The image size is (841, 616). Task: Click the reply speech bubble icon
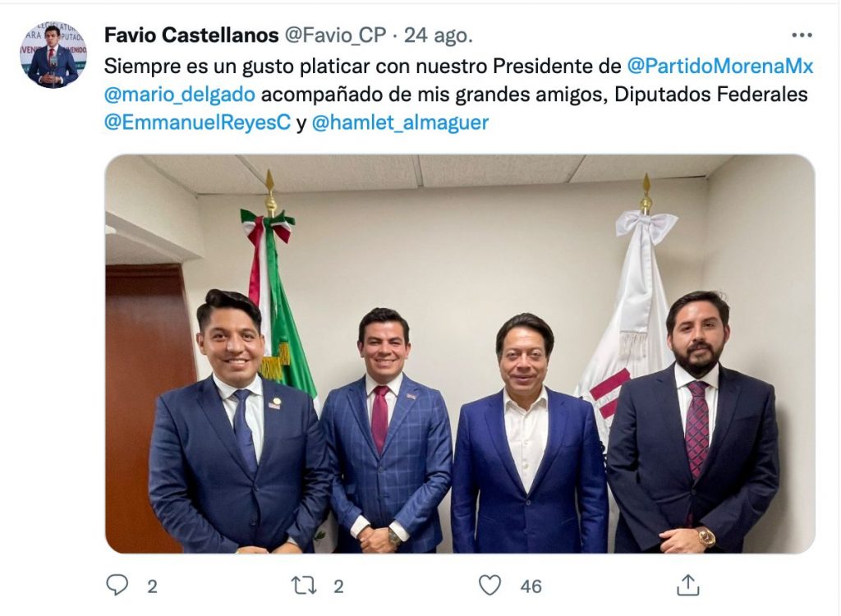pos(117,585)
